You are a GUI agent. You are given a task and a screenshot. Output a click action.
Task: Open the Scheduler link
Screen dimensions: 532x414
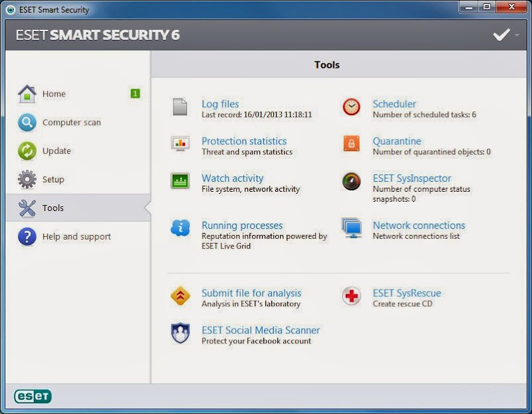coord(394,104)
